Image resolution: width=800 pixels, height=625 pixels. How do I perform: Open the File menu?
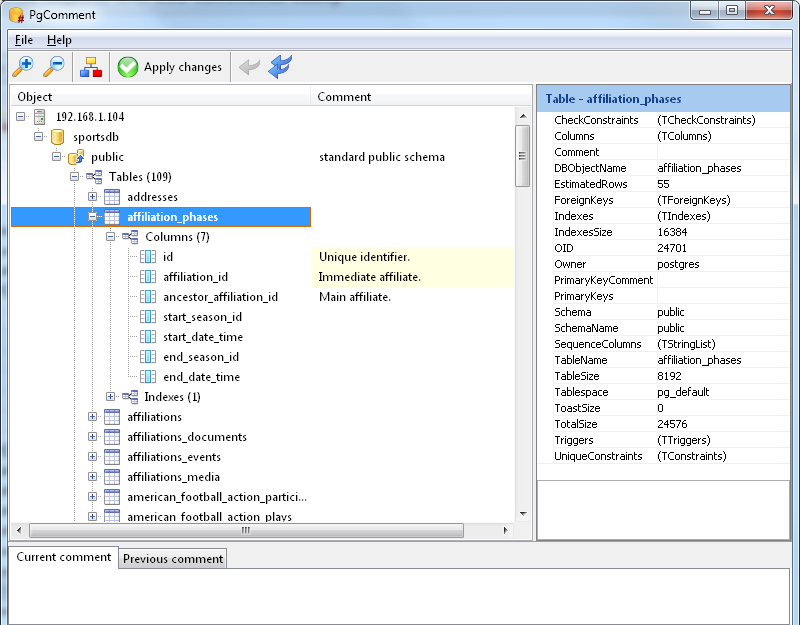click(x=24, y=40)
